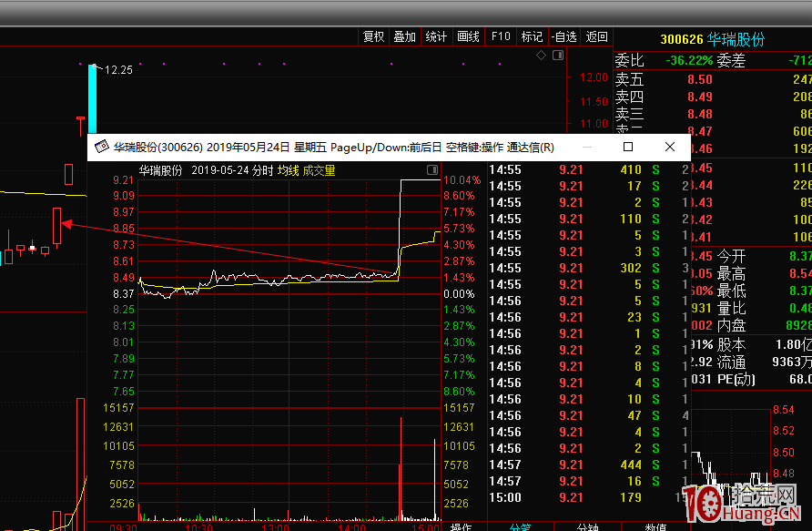Minimize the 华瑞股份 intraday popup window
812x531 pixels.
[587, 148]
